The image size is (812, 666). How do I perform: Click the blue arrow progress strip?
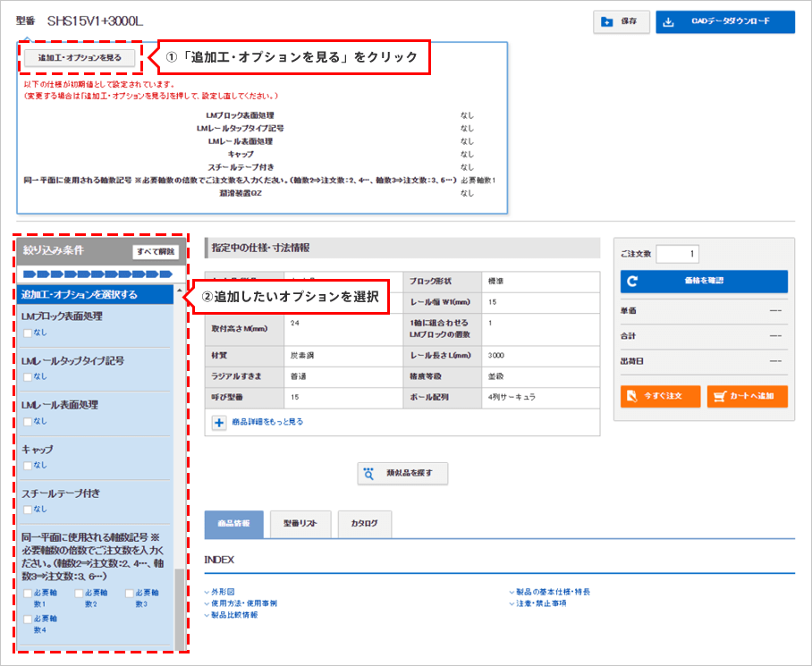pos(97,273)
